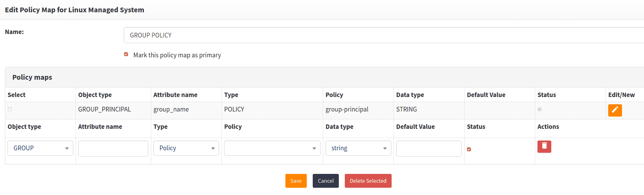Click the red Delete Selected button
This screenshot has width=644, height=195.
[x=368, y=181]
